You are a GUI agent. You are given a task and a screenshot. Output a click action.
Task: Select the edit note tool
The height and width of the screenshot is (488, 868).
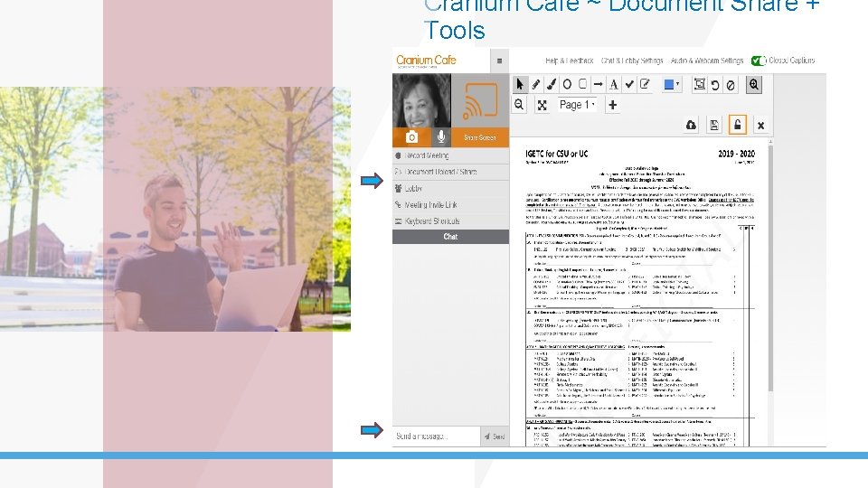pos(645,84)
